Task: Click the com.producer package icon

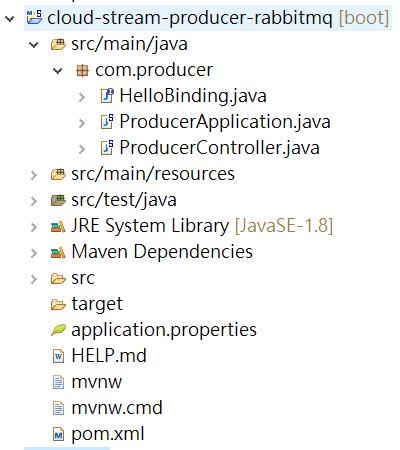Action: pyautogui.click(x=82, y=70)
